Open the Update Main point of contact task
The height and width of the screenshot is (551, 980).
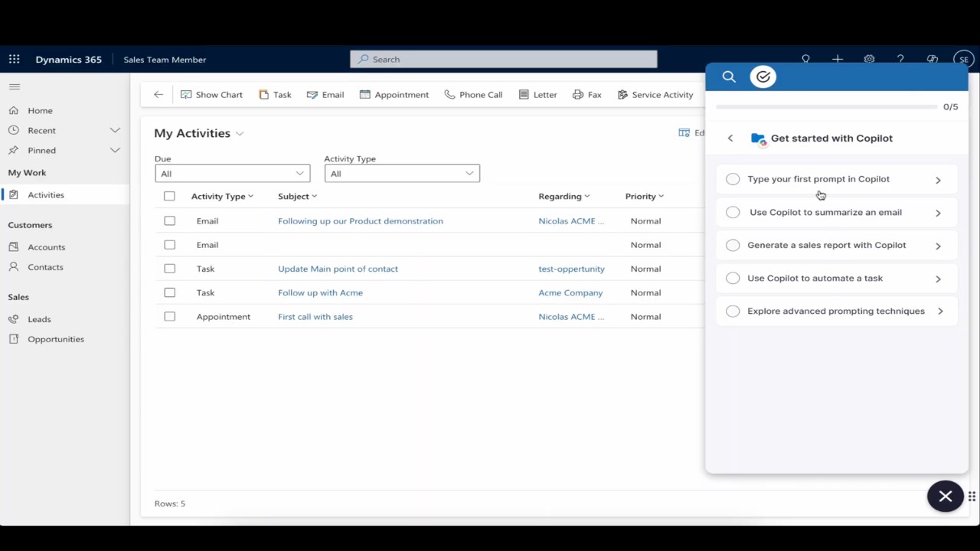click(x=338, y=269)
